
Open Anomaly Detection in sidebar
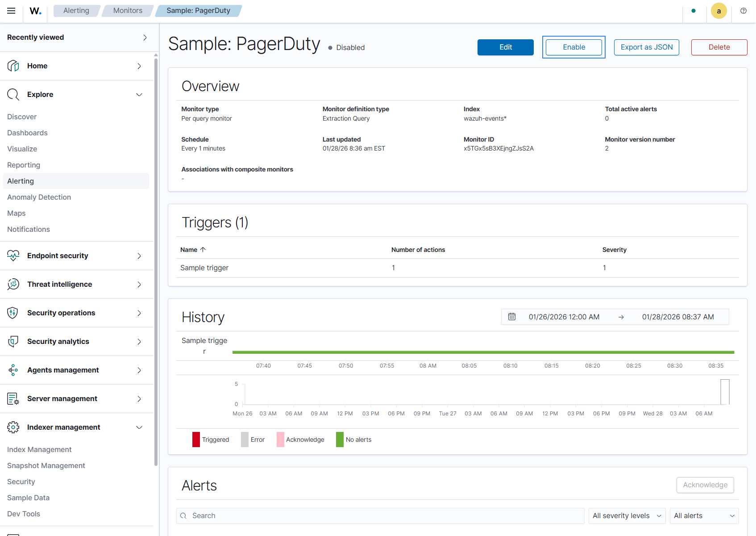pyautogui.click(x=39, y=197)
